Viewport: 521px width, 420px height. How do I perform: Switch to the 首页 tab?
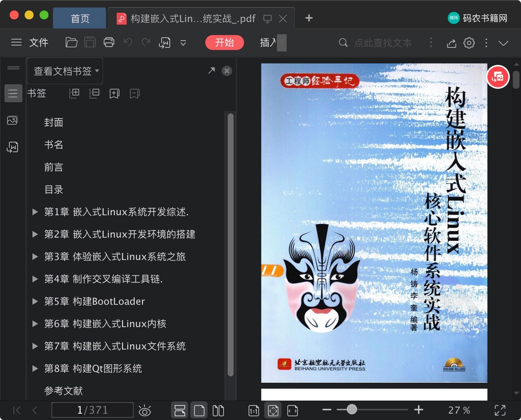pyautogui.click(x=80, y=18)
